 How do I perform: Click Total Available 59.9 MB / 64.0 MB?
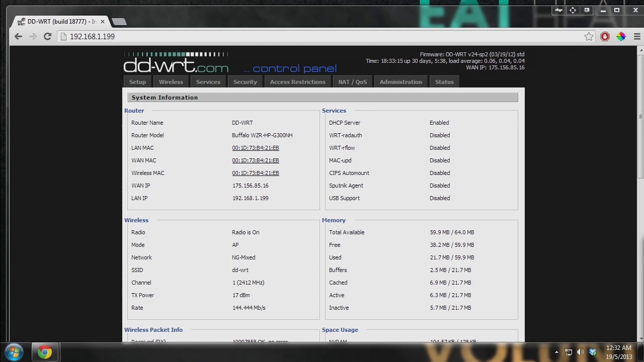pyautogui.click(x=452, y=232)
